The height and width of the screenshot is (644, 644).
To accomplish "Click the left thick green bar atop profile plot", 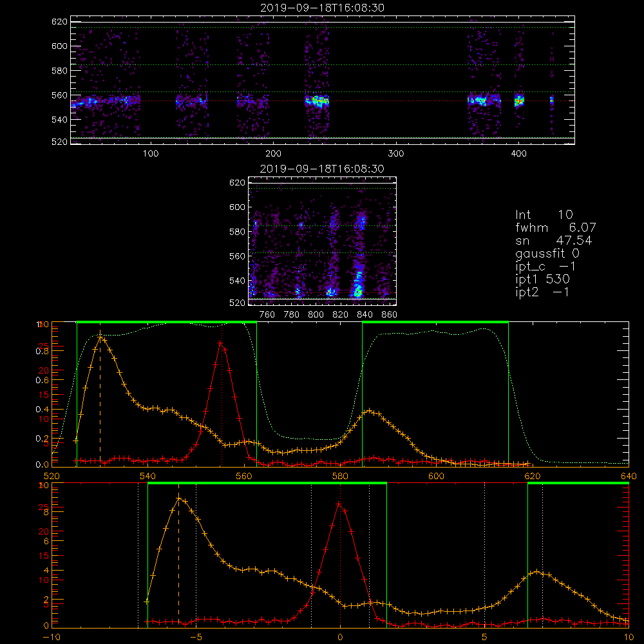I will pyautogui.click(x=167, y=323).
